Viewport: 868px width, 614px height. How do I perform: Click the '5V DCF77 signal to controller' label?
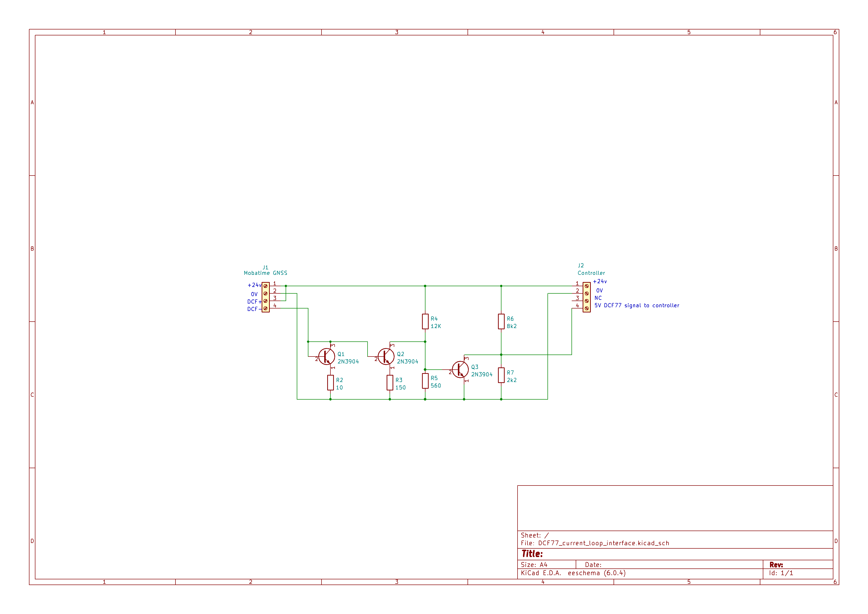[637, 306]
